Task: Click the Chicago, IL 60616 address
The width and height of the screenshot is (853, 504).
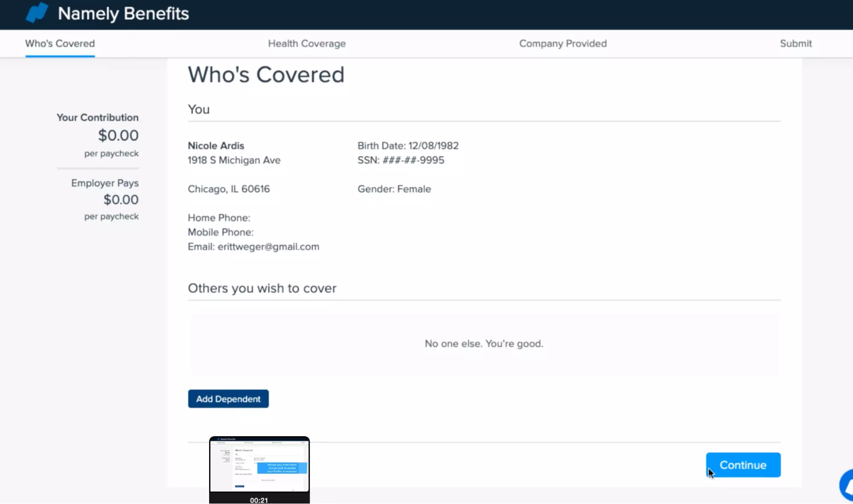Action: (229, 188)
